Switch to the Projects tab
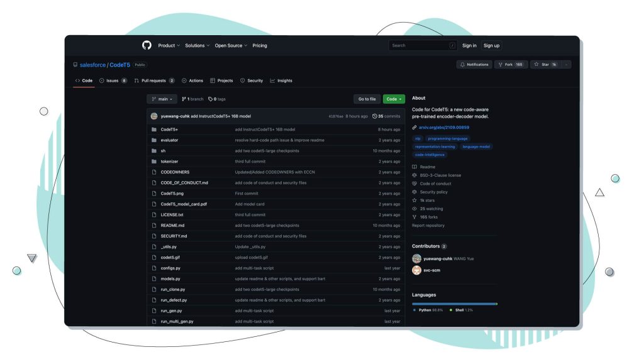 tap(221, 81)
